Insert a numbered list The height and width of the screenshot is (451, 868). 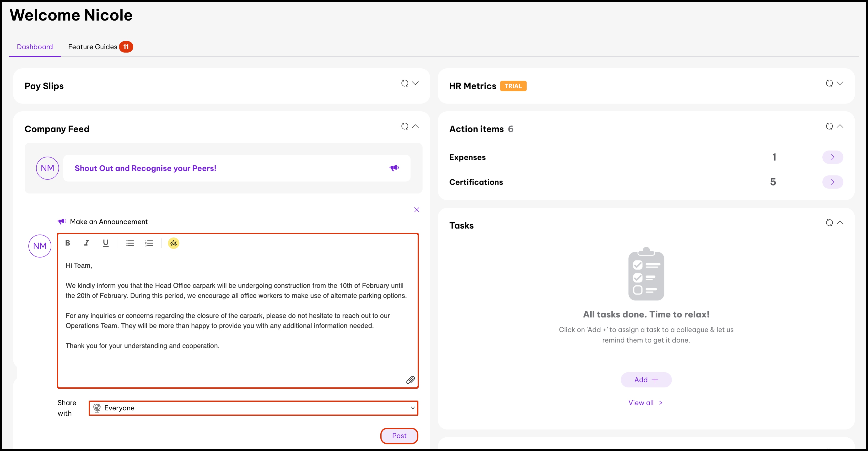pyautogui.click(x=149, y=243)
